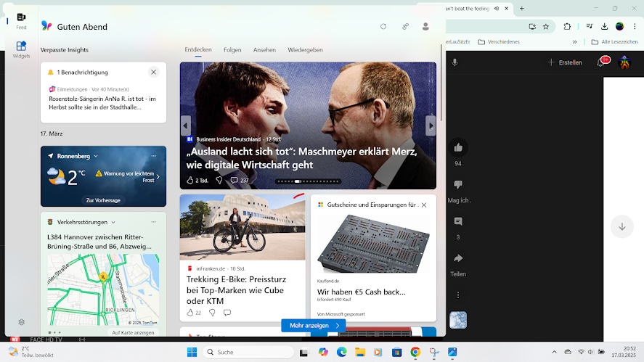Go to next headline slide
644x362 pixels.
[431, 126]
